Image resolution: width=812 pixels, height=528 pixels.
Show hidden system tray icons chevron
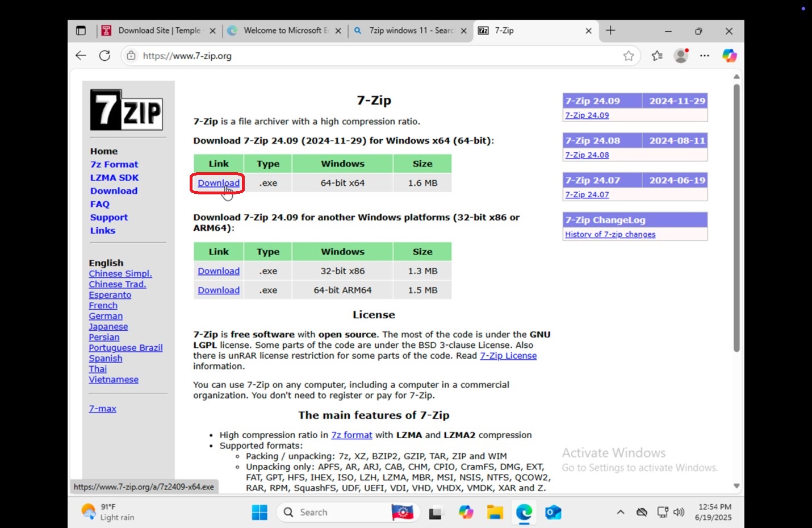(621, 512)
